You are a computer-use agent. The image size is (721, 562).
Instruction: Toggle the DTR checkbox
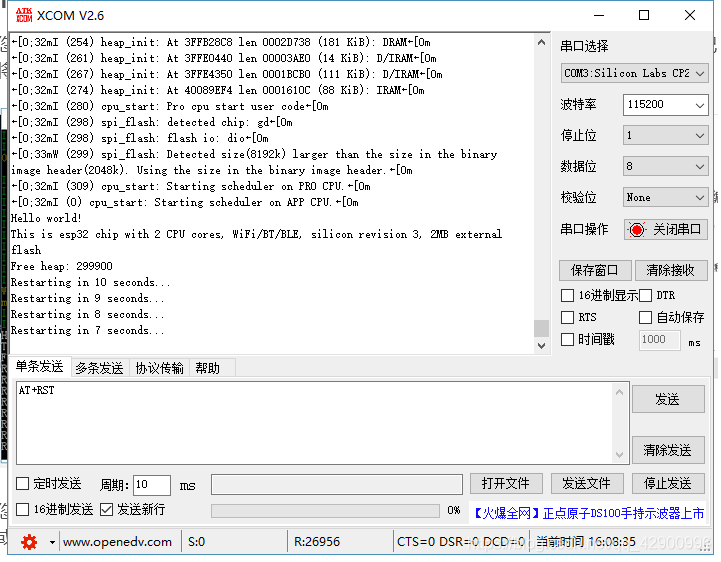click(x=646, y=295)
